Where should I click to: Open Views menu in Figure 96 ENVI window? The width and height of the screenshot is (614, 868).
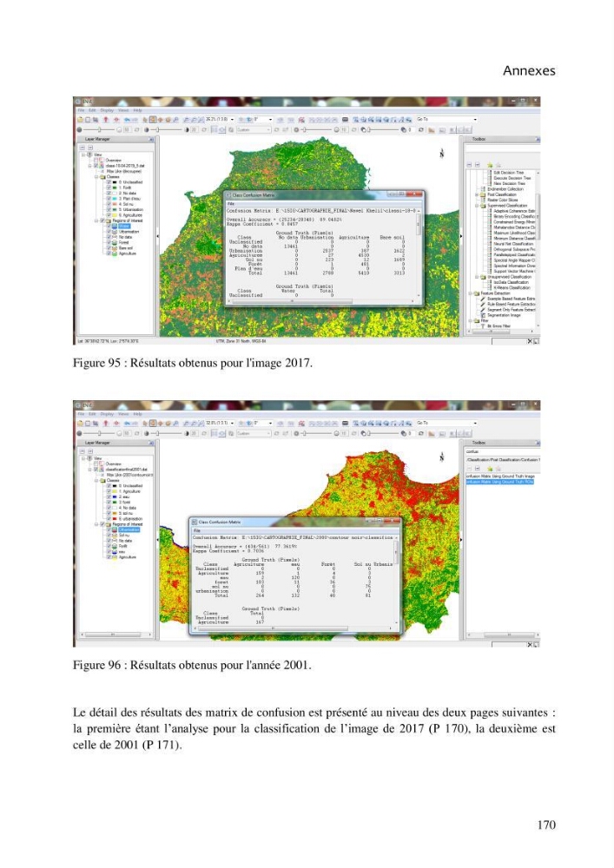123,413
